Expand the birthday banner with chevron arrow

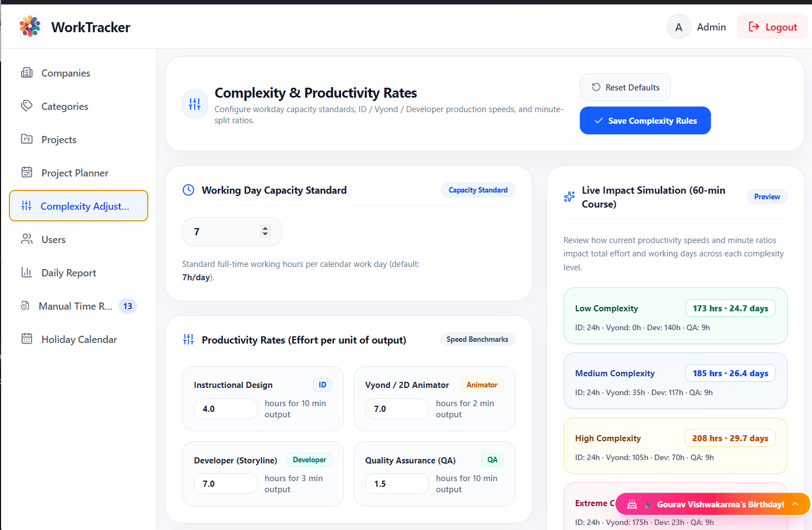pyautogui.click(x=795, y=504)
